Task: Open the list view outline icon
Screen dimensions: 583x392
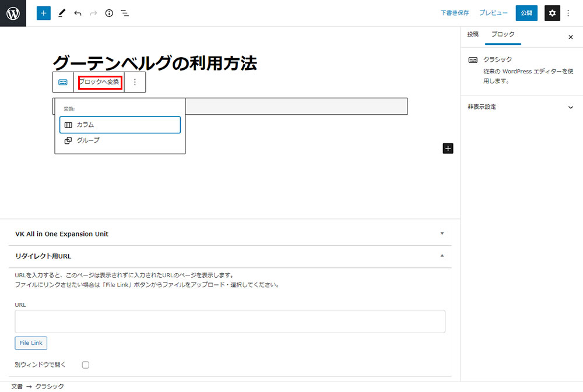Action: [x=125, y=13]
